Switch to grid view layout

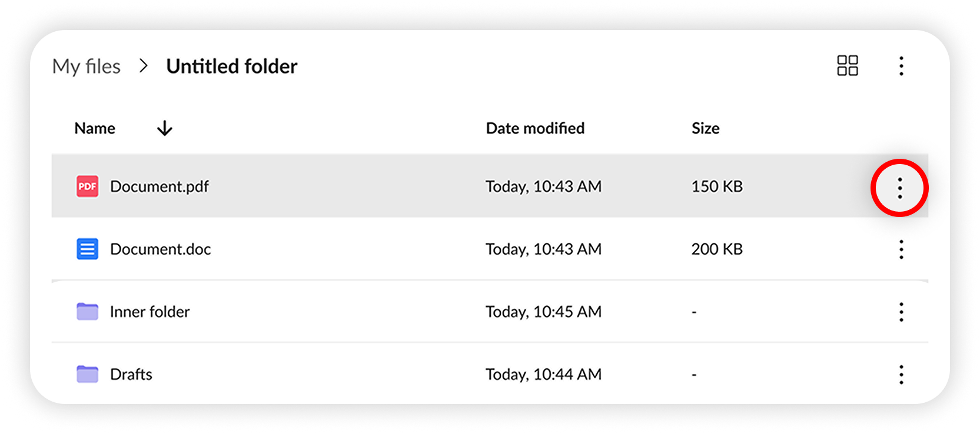click(848, 66)
